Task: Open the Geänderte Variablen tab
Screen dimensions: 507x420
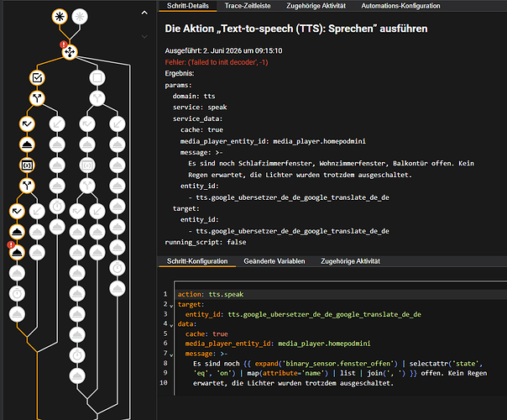Action: (x=274, y=261)
